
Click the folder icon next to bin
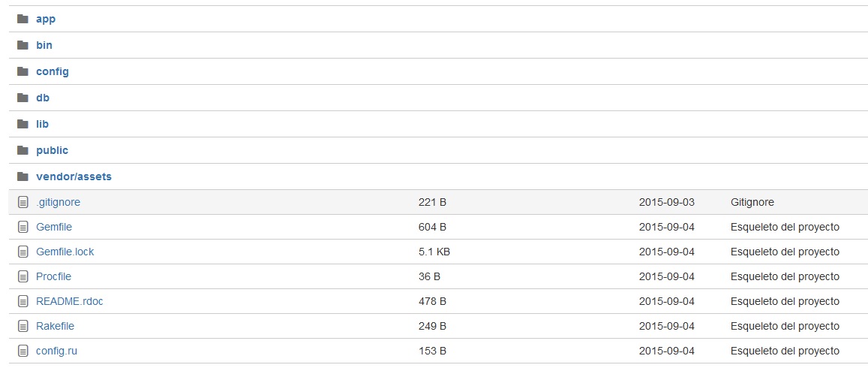(x=23, y=45)
